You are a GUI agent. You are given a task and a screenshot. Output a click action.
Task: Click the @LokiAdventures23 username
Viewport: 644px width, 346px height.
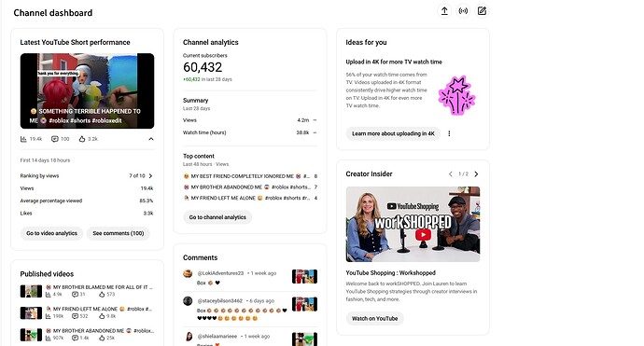[220, 273]
